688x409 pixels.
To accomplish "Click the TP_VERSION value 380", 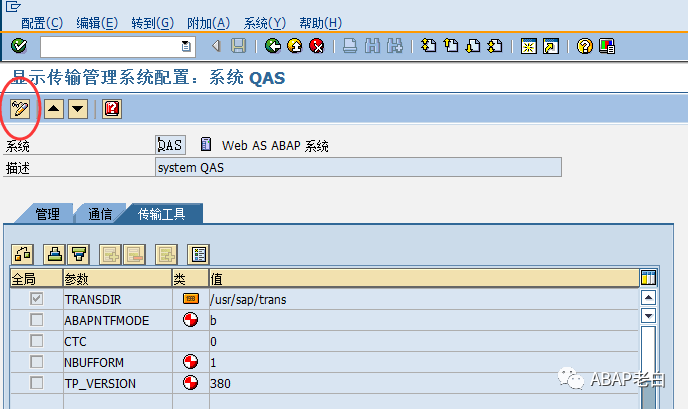I will coord(424,383).
